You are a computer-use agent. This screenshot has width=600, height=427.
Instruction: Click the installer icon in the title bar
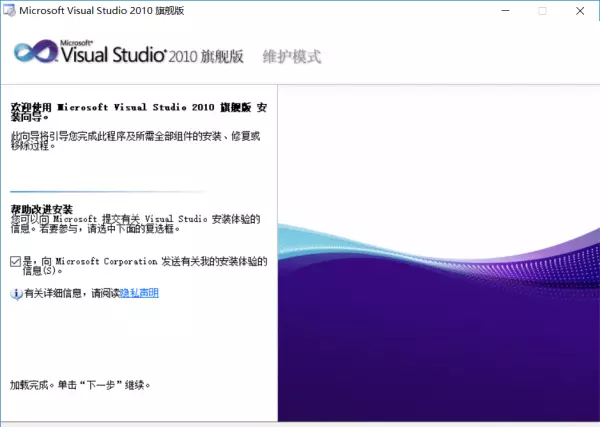[9, 10]
